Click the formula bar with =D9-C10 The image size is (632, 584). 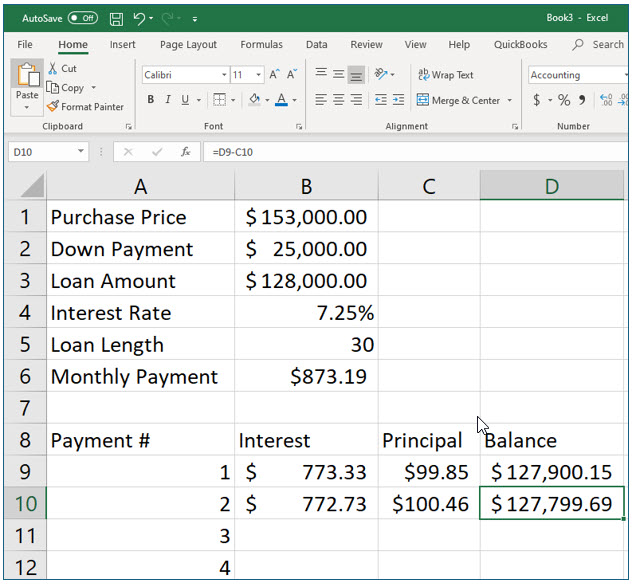click(415, 152)
